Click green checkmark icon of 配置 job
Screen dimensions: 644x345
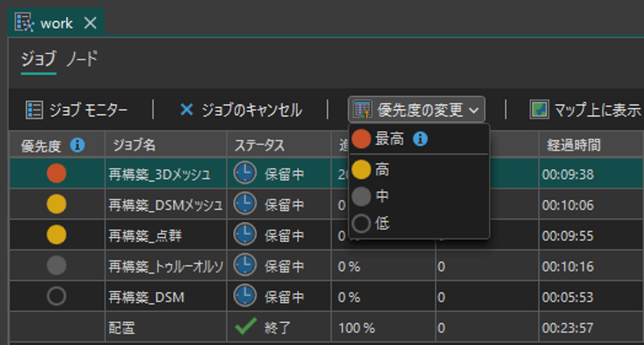click(x=246, y=326)
